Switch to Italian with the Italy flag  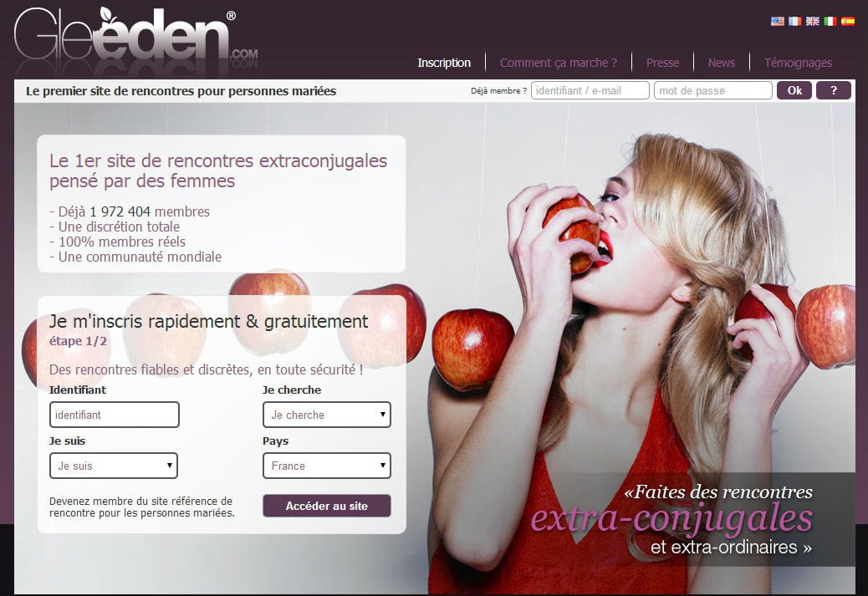pos(830,22)
